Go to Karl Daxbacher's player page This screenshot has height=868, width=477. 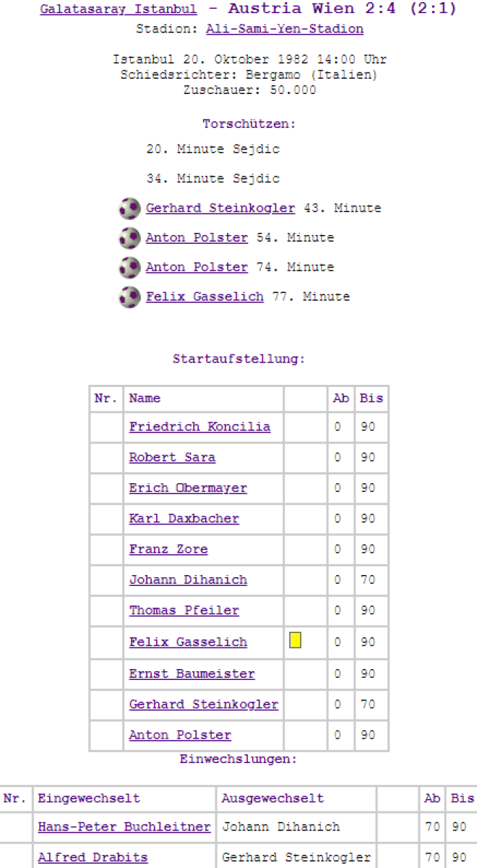[x=184, y=519]
